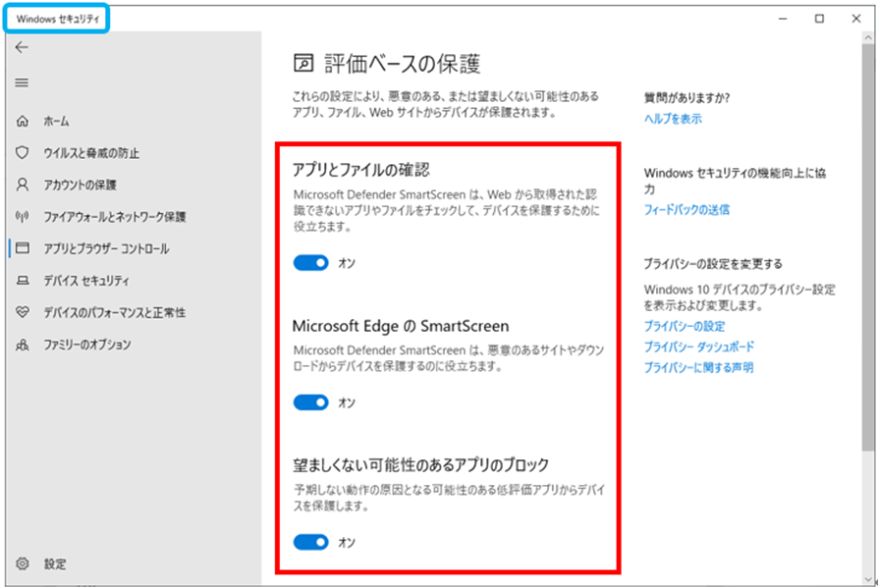Click the 設定 gear icon at the bottom
878x588 pixels.
22,563
